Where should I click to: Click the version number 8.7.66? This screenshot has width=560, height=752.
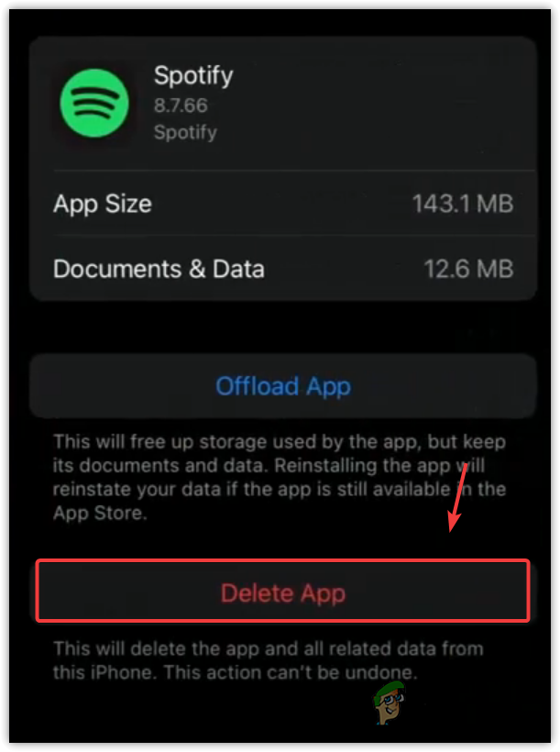tap(181, 105)
